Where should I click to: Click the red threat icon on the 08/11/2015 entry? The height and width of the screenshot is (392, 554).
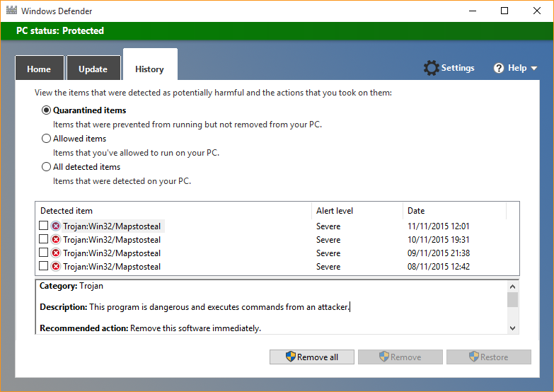click(56, 266)
